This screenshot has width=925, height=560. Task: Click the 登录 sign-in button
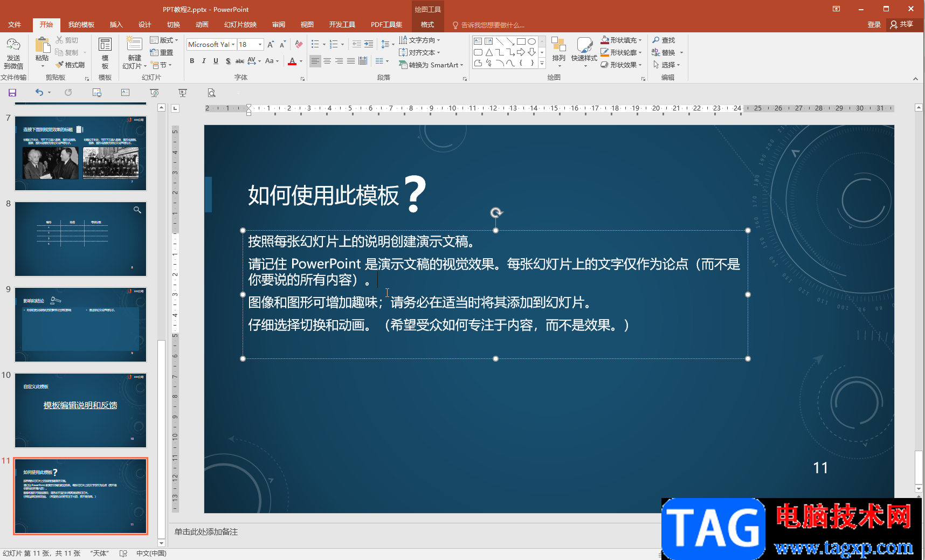click(874, 25)
